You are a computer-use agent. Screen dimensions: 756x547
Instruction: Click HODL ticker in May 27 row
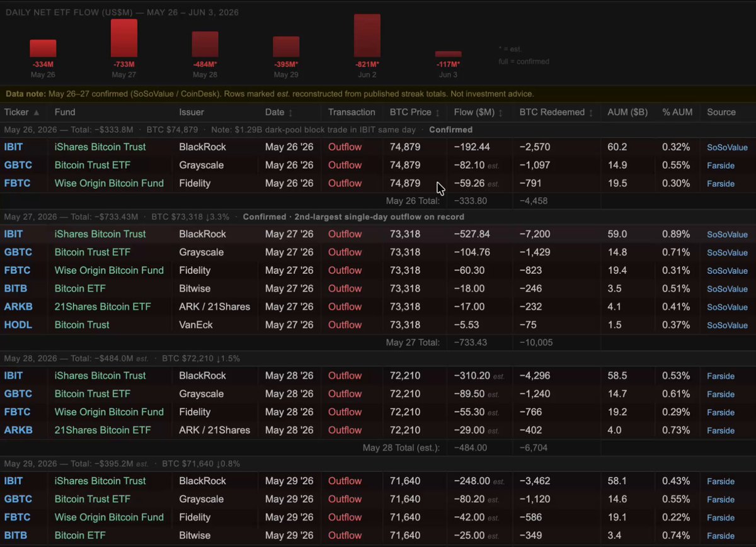click(x=18, y=325)
